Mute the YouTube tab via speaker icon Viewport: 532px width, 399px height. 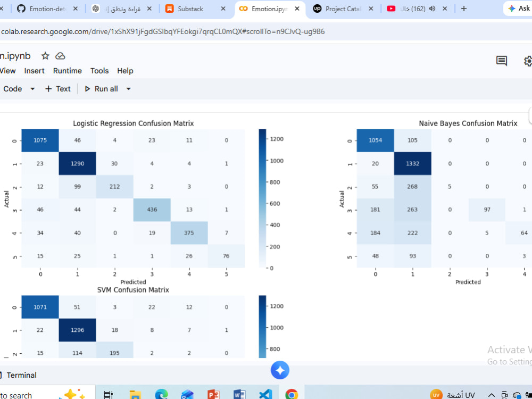point(432,9)
